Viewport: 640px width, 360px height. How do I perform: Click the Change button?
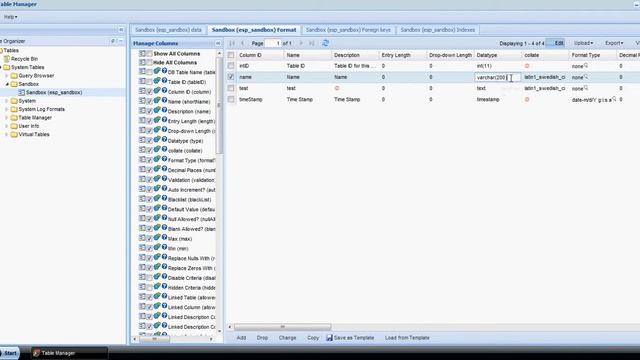(287, 338)
